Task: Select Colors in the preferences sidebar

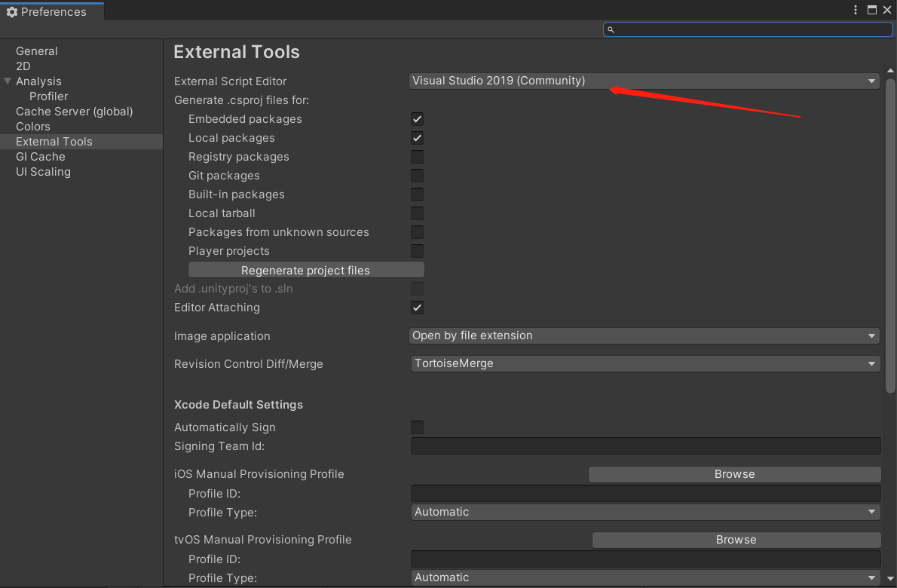Action: point(32,126)
